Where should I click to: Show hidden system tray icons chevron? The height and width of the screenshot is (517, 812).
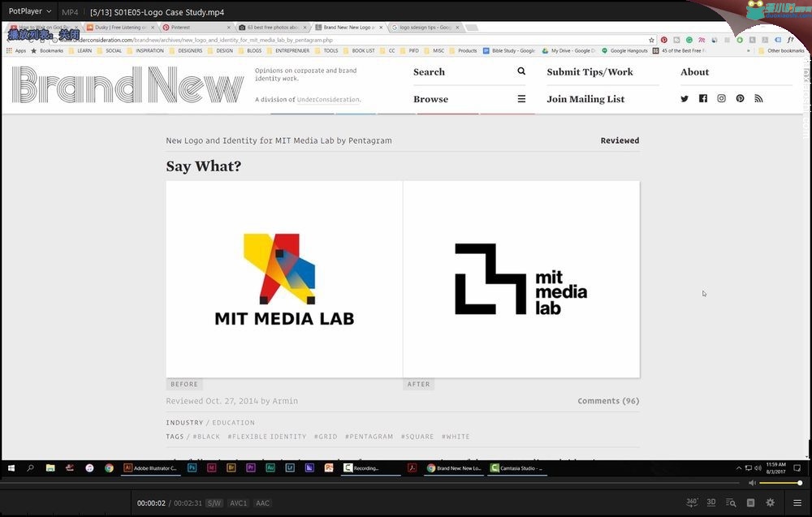coord(738,467)
